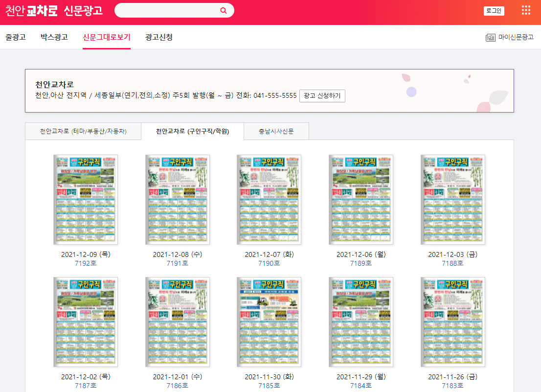Click the 마이신문광고 newspaper icon
This screenshot has width=541, height=392.
point(490,37)
